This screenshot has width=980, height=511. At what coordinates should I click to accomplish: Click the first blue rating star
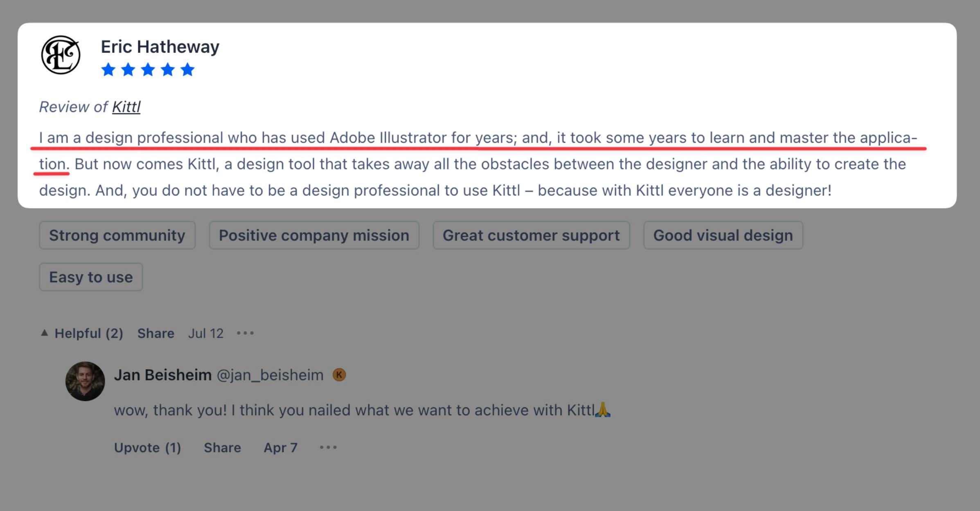[x=108, y=69]
